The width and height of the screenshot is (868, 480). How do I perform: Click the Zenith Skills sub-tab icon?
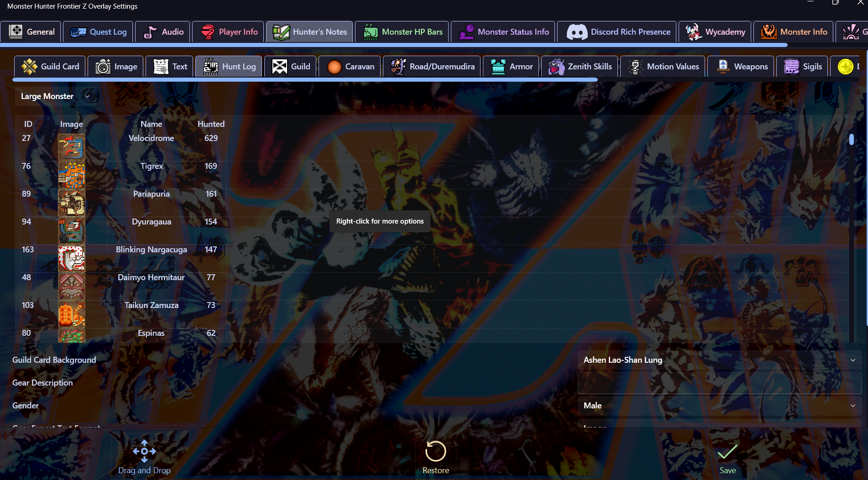[556, 67]
